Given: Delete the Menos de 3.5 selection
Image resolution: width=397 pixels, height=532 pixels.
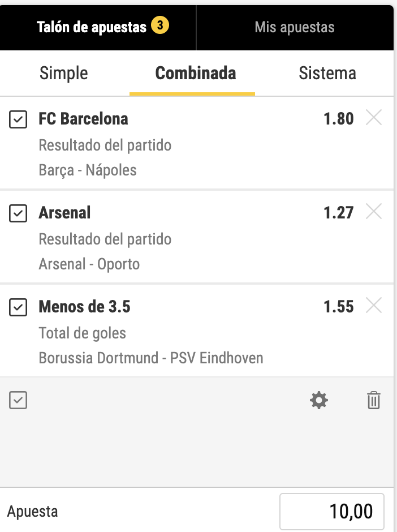Looking at the screenshot, I should click(x=374, y=306).
